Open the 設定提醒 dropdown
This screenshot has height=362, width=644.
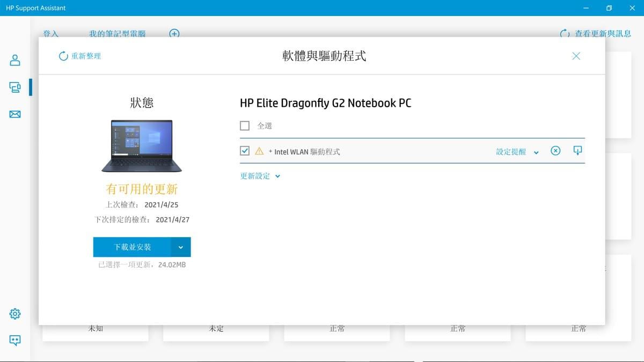pos(517,152)
